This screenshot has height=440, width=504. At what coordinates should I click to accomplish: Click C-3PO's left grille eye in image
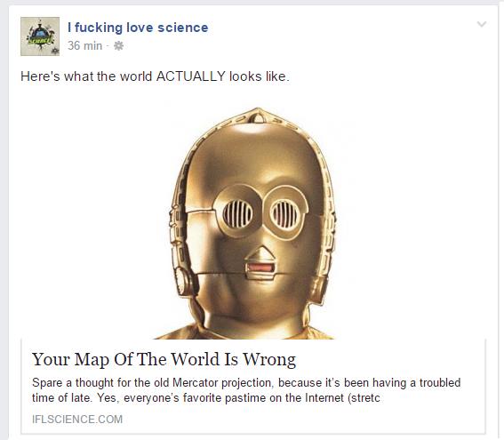pos(238,213)
